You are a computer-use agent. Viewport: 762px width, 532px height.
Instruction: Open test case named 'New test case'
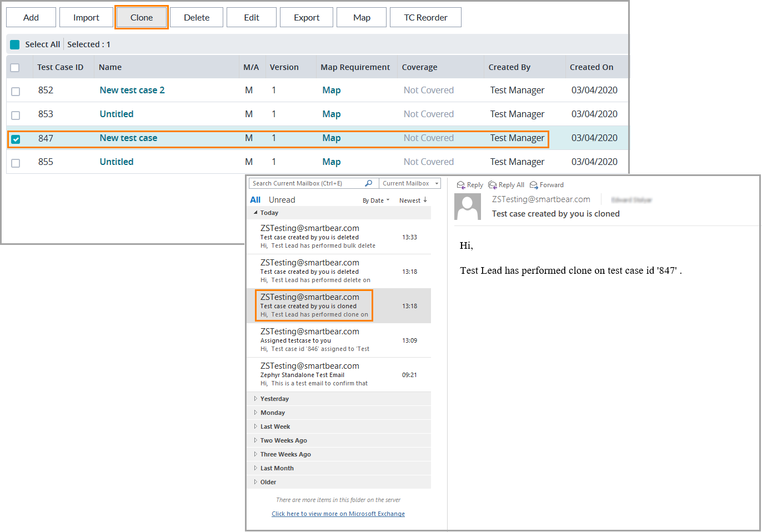(x=128, y=138)
